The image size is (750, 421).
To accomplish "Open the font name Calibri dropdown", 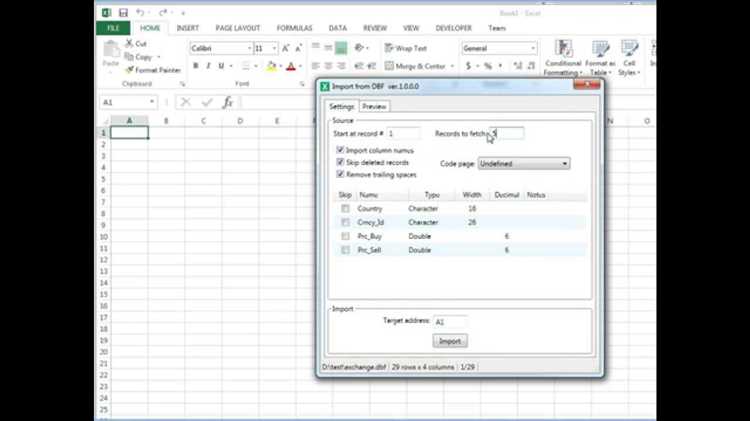I will pos(249,48).
